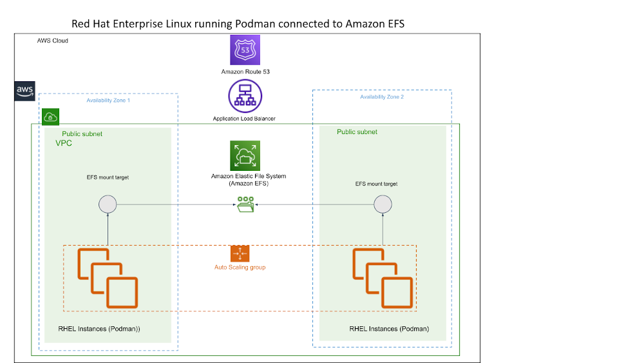Select the Application Load Balancer icon
The width and height of the screenshot is (644, 363).
tap(245, 96)
